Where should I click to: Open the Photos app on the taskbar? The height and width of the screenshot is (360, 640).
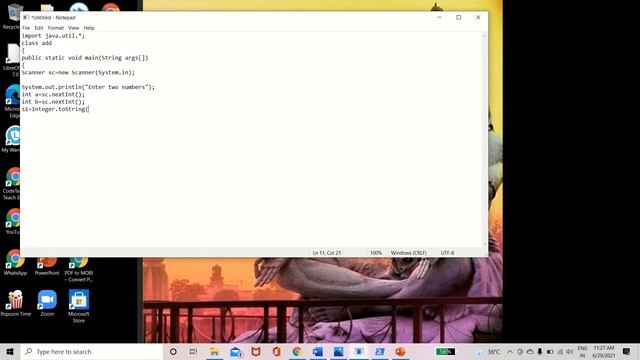tap(338, 351)
